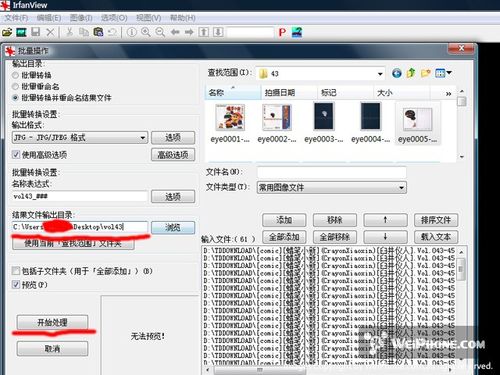
Task: Click the 高级选项 button
Action: 173,155
